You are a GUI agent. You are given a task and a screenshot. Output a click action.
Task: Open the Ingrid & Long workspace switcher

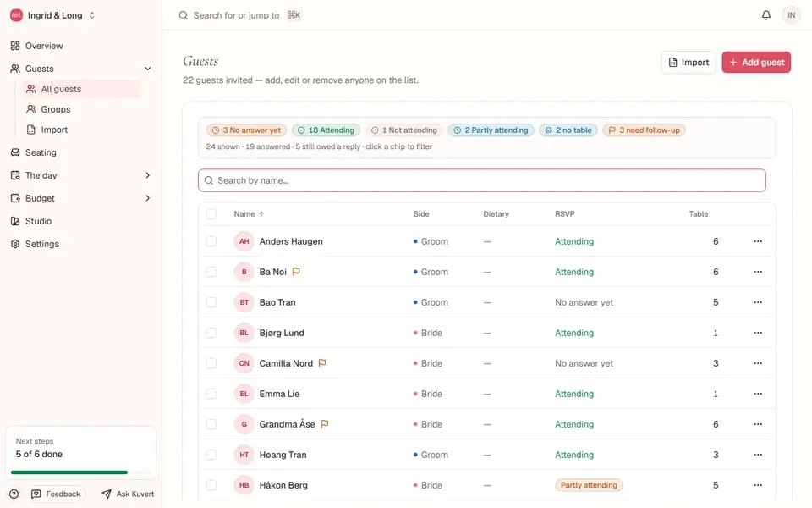point(52,15)
